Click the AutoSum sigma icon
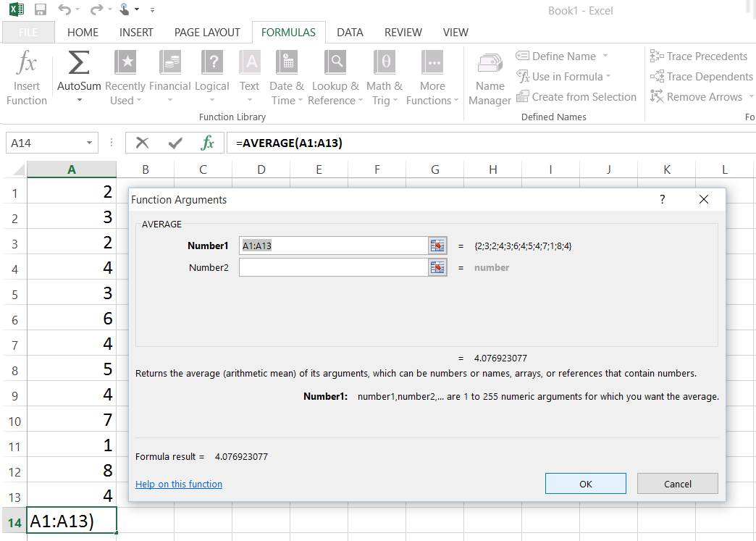Image resolution: width=756 pixels, height=541 pixels. tap(79, 63)
